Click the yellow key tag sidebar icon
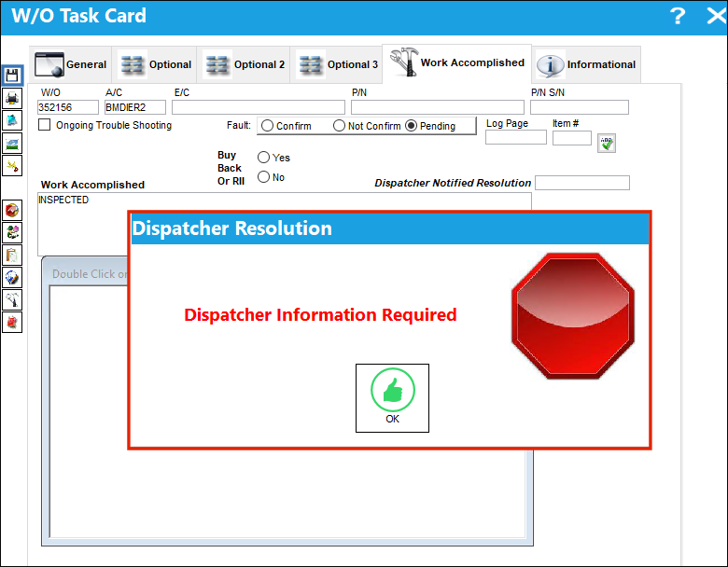Screen dimensions: 728x567 12,166
